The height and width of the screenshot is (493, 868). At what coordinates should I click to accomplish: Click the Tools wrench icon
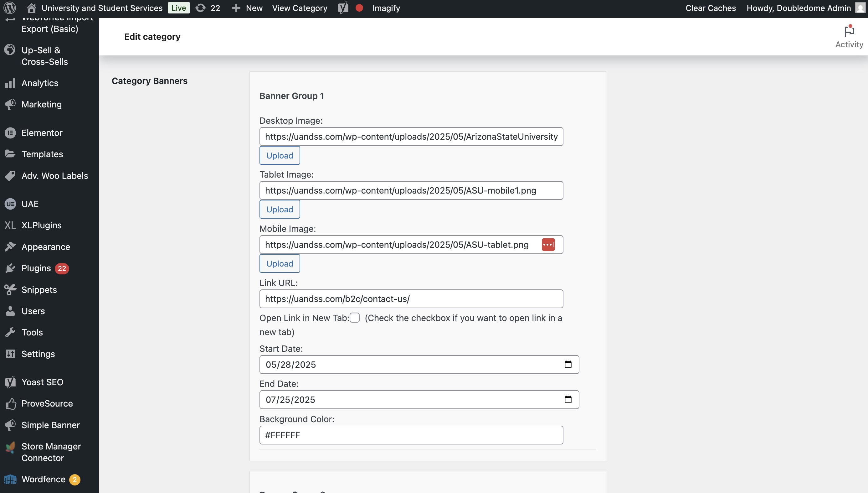[x=10, y=332]
